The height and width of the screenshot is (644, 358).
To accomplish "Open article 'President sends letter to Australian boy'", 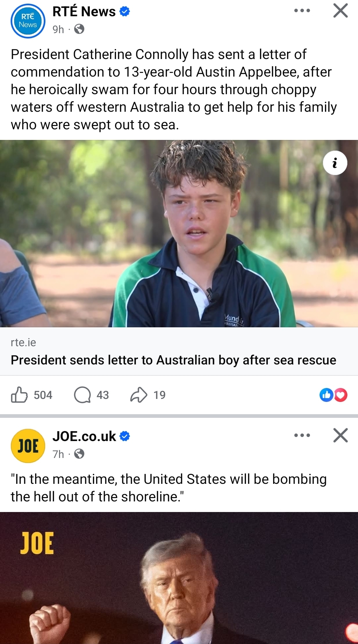I will coord(173,360).
